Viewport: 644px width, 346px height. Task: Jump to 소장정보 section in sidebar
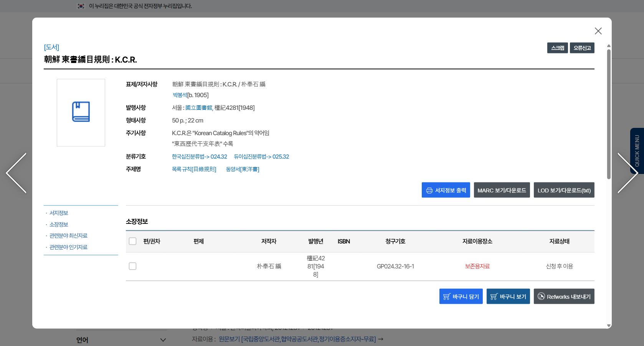tap(59, 224)
